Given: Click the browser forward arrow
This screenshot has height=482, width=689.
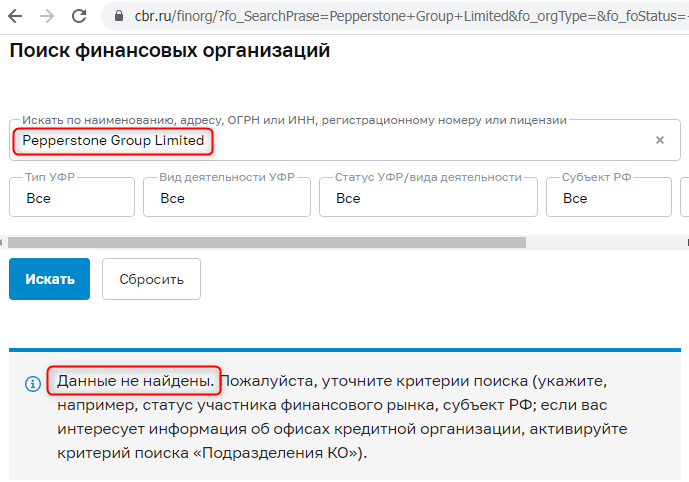Looking at the screenshot, I should click(x=47, y=16).
